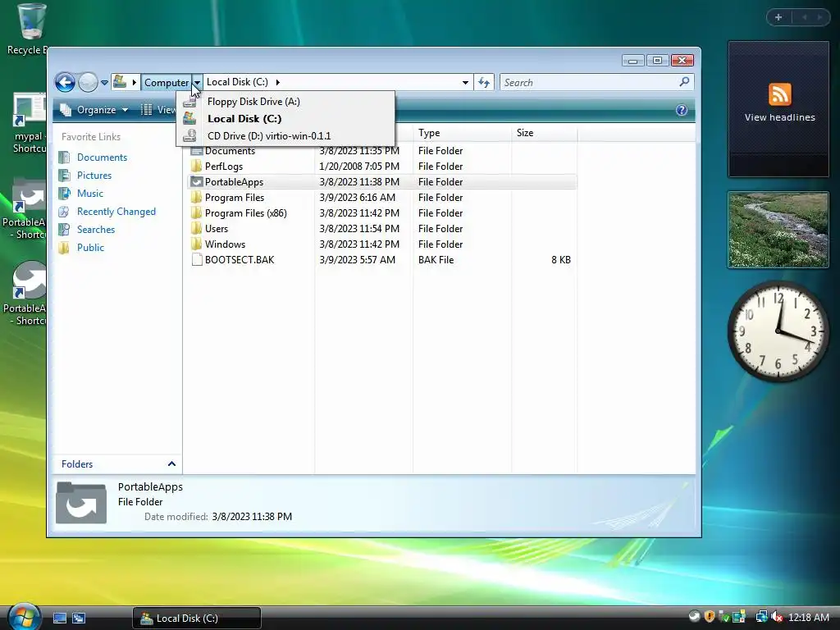Refresh the folder view
The height and width of the screenshot is (630, 840).
tap(484, 83)
